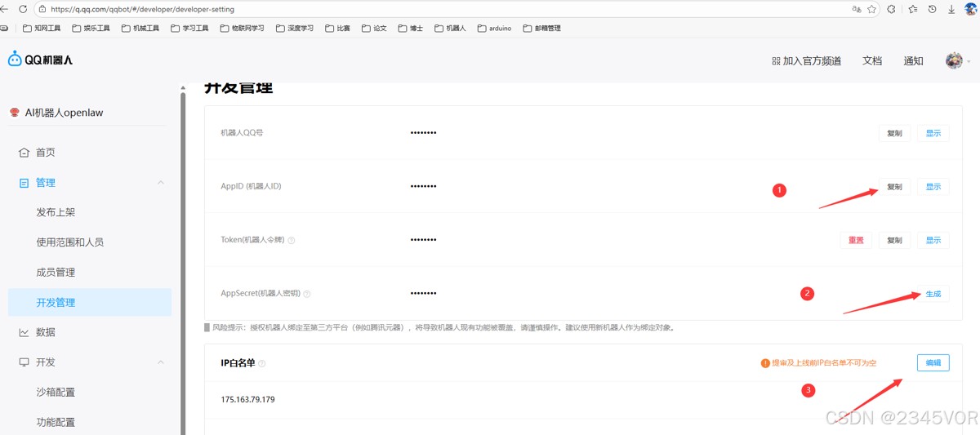Copy the 机器人QQ号 value
Image resolution: width=980 pixels, height=435 pixels.
coord(894,133)
